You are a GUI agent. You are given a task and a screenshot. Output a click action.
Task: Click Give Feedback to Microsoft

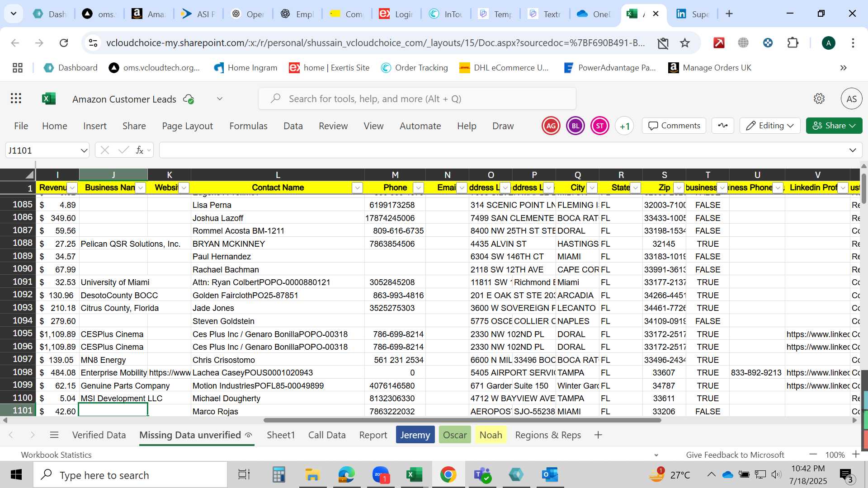(x=735, y=455)
